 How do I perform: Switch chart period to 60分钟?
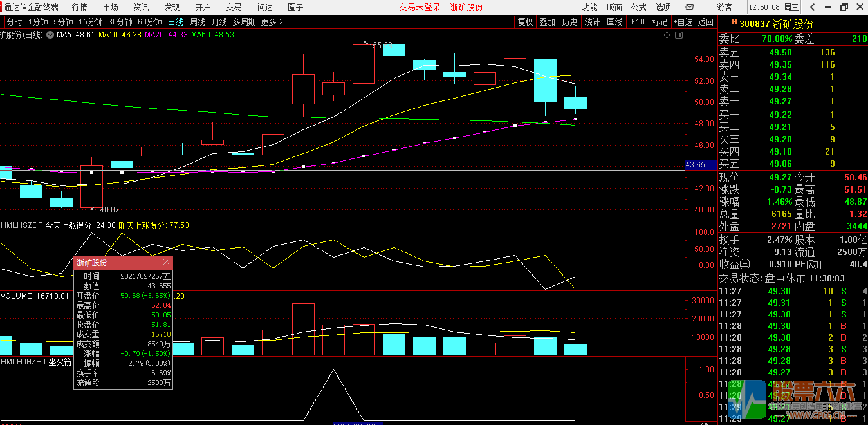(x=150, y=22)
